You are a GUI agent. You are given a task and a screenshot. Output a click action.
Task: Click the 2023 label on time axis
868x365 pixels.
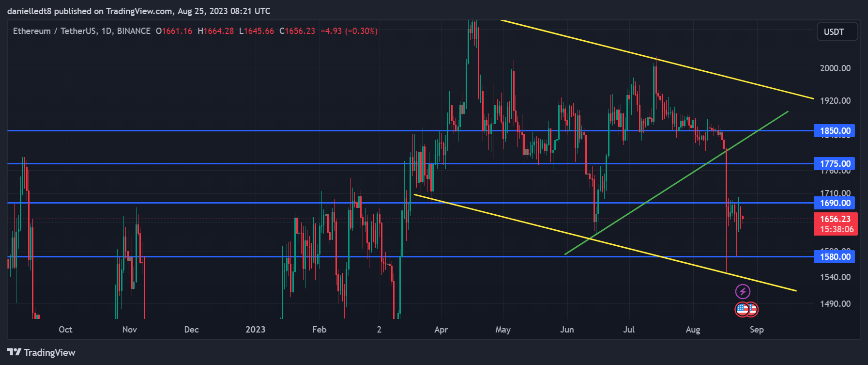256,330
